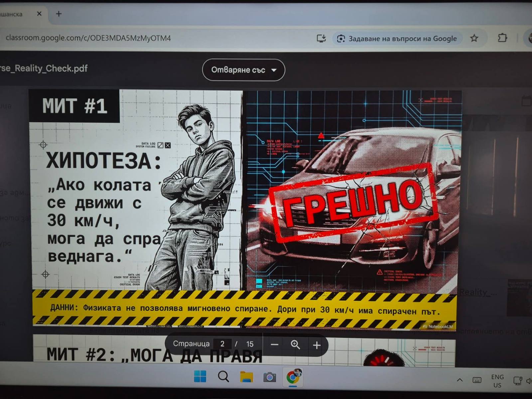Image resolution: width=532 pixels, height=399 pixels.
Task: Click "Задаване на въпроси на Google" button
Action: pyautogui.click(x=397, y=39)
